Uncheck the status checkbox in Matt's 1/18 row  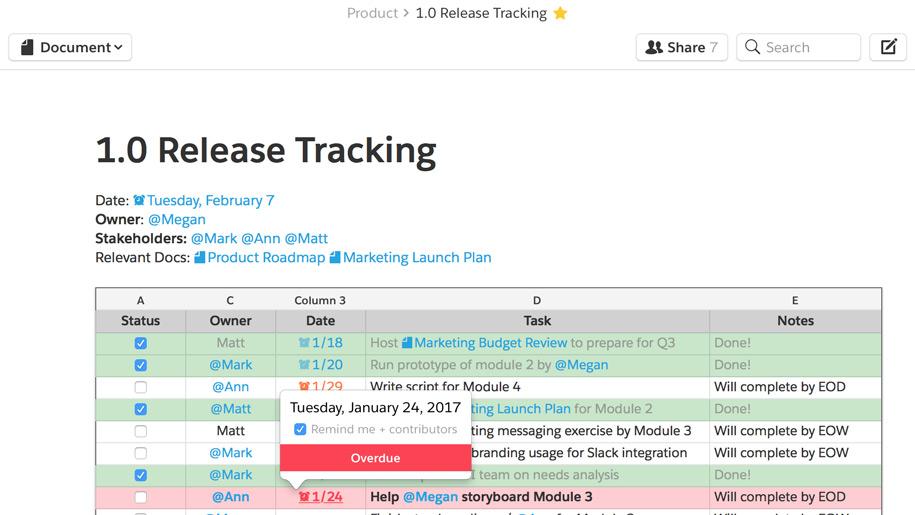pyautogui.click(x=140, y=343)
